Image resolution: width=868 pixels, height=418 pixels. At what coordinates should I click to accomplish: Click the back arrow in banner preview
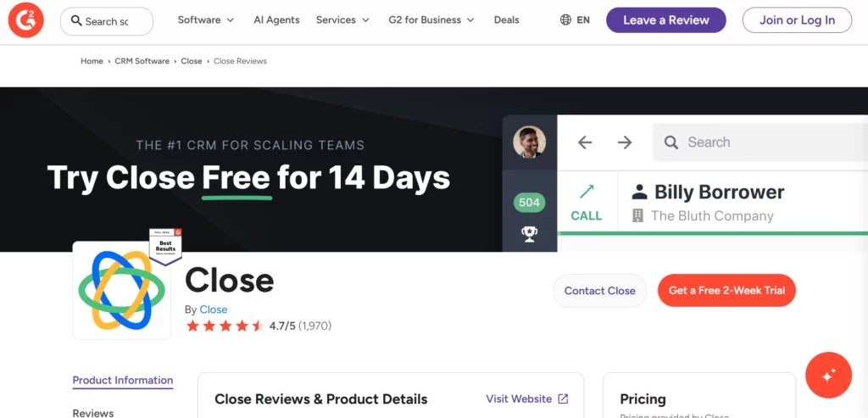coord(585,142)
